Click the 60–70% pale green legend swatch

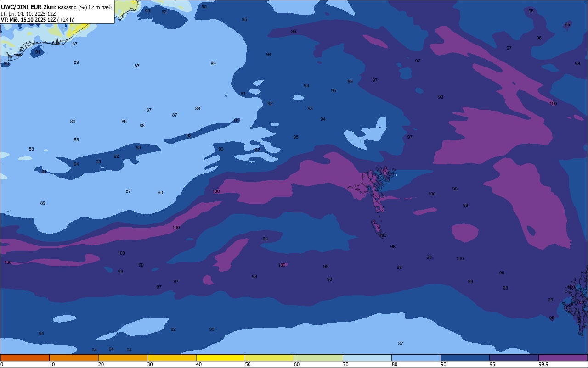click(x=318, y=357)
